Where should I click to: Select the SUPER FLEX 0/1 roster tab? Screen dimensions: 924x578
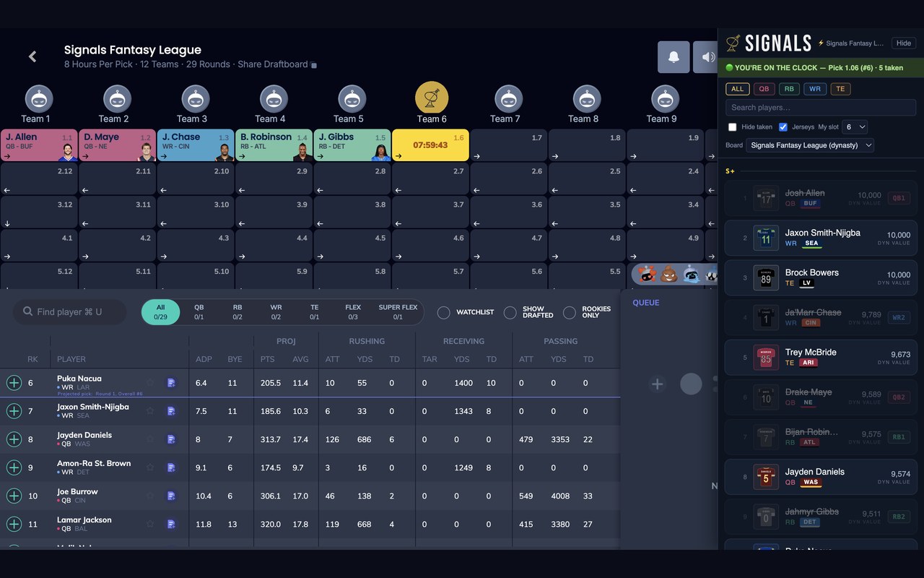click(398, 312)
